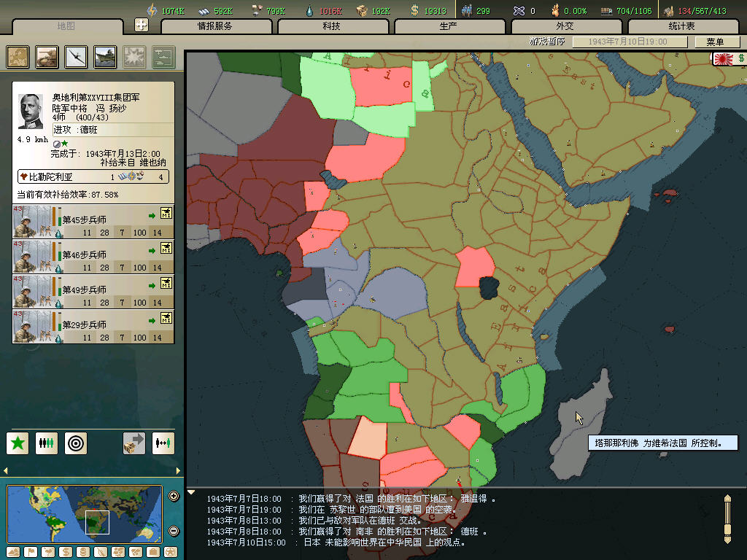Select the naval units warship icon
Viewport: 747px width, 560px height.
pos(105,57)
